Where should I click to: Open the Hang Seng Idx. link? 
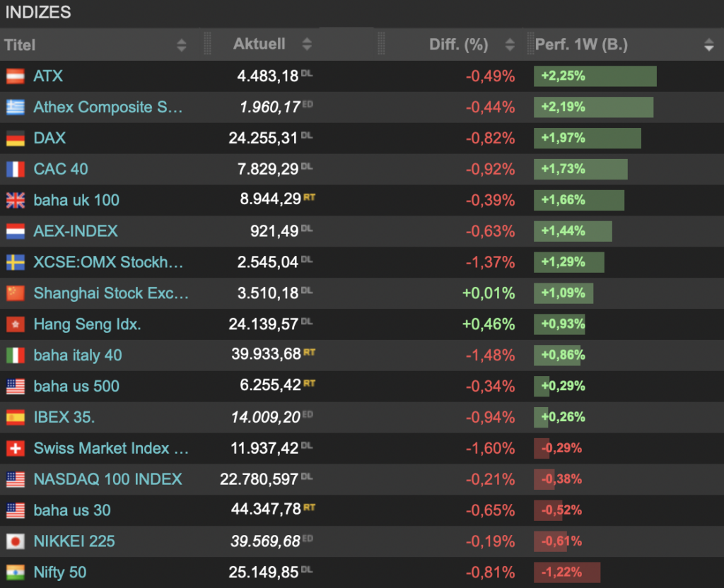click(x=87, y=324)
